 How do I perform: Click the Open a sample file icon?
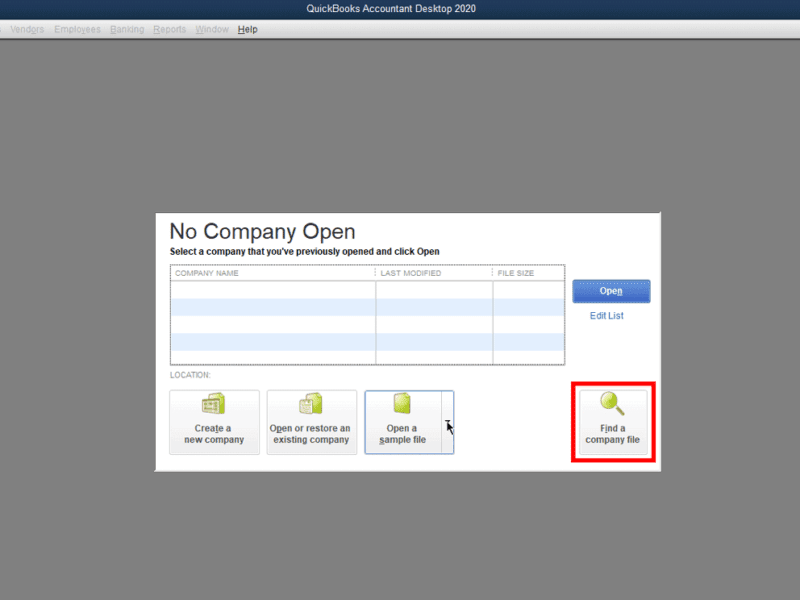(x=402, y=403)
